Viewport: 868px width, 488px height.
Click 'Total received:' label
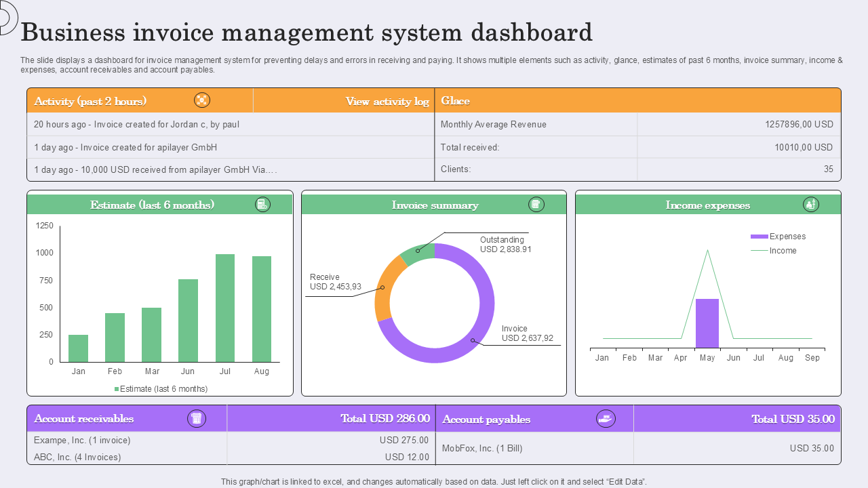tap(470, 147)
